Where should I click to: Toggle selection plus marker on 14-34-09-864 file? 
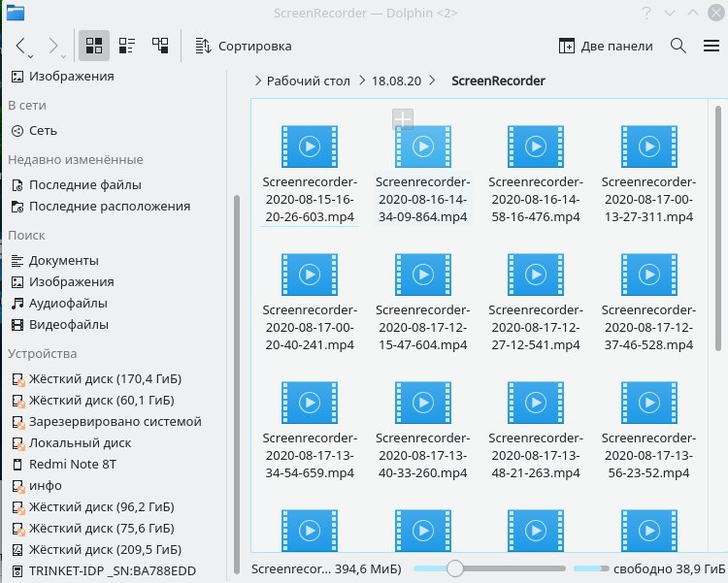(x=403, y=119)
